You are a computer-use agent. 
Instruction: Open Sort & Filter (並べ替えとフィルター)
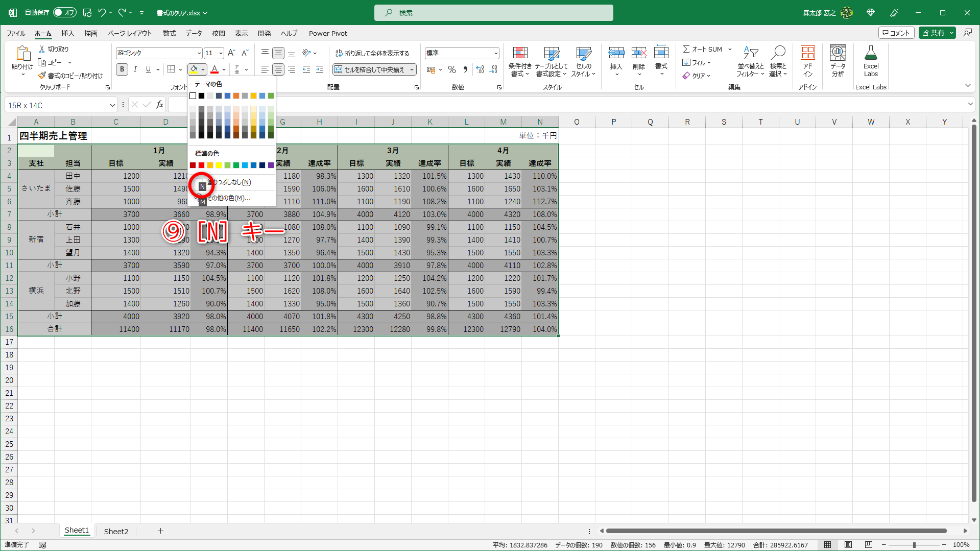click(x=751, y=61)
